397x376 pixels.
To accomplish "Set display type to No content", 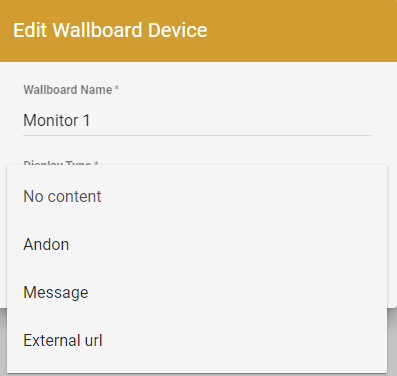I will pyautogui.click(x=197, y=196).
